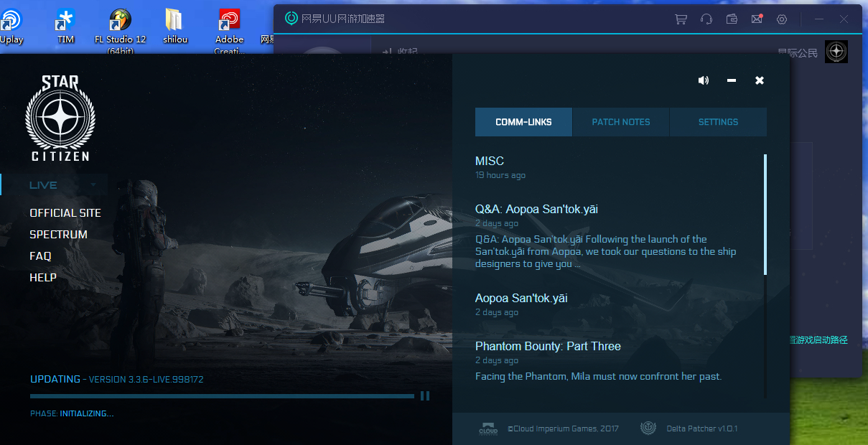Click the '19 hours ago' timestamp
868x445 pixels.
500,176
